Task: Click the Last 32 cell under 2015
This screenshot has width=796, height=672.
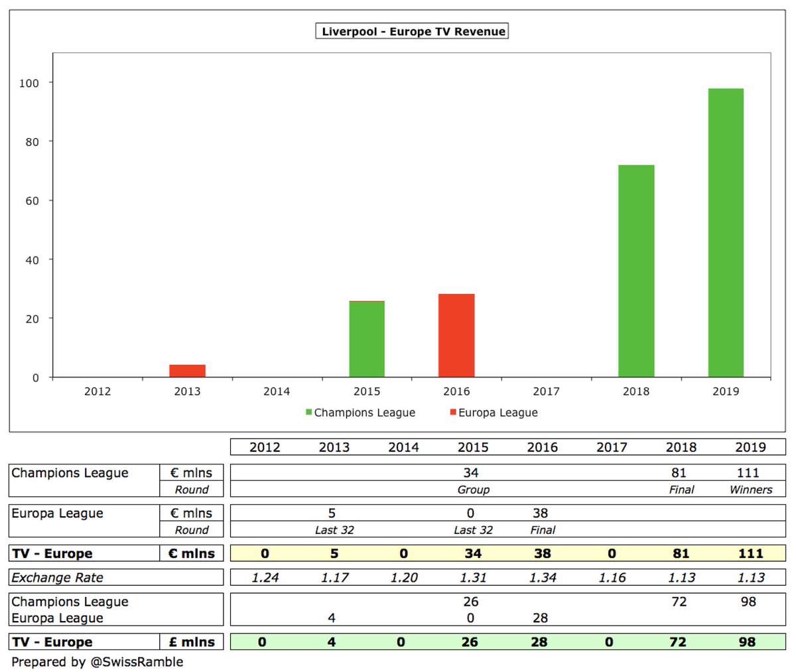Action: pyautogui.click(x=474, y=530)
